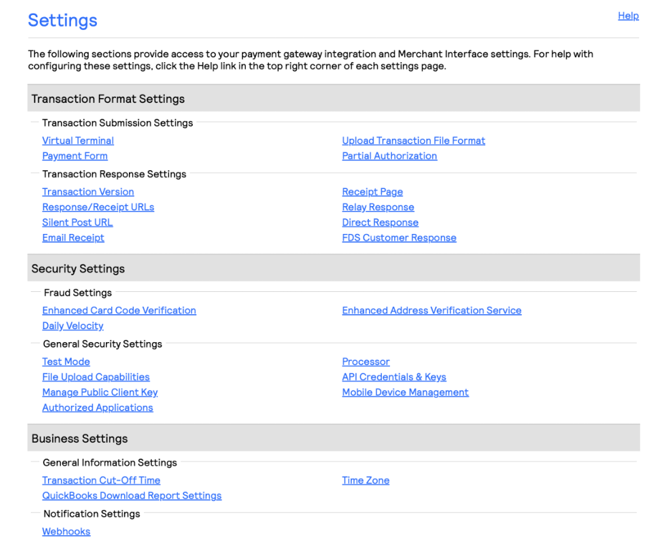
Task: Click Response/Receipt URLs link
Action: pos(98,207)
